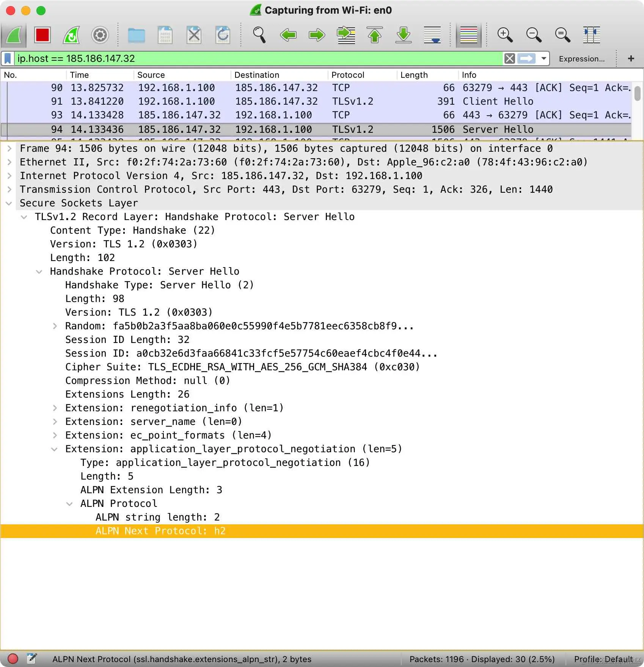644x667 pixels.
Task: Select packet 93 in the packet list
Action: tap(316, 115)
